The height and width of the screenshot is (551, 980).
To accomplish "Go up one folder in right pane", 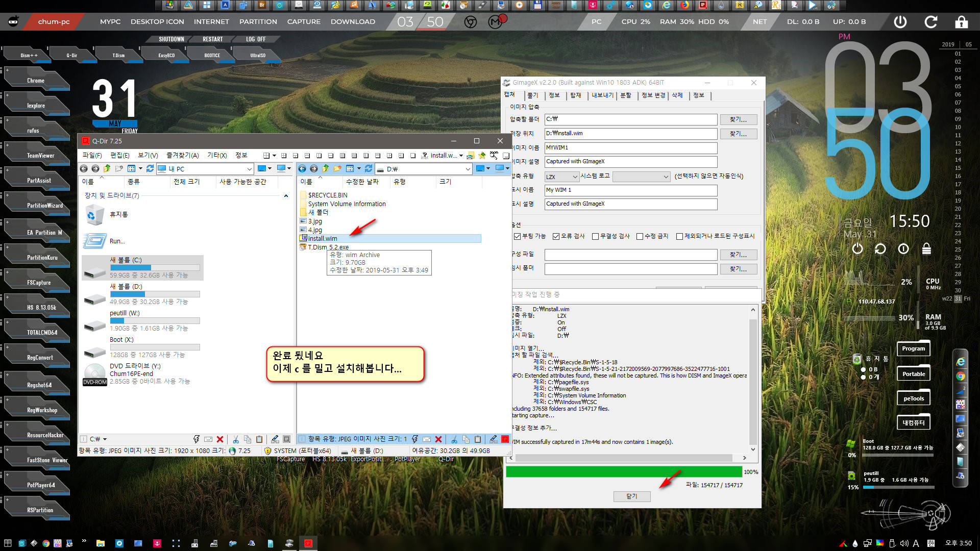I will [x=325, y=168].
